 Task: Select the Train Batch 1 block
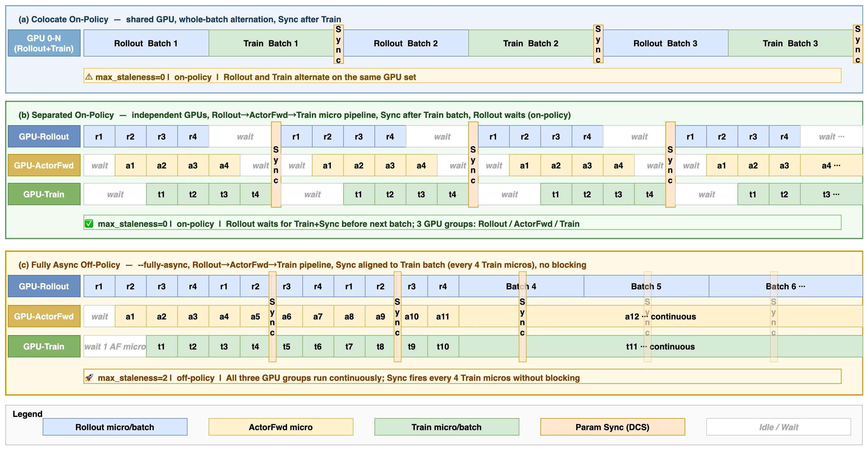click(271, 43)
